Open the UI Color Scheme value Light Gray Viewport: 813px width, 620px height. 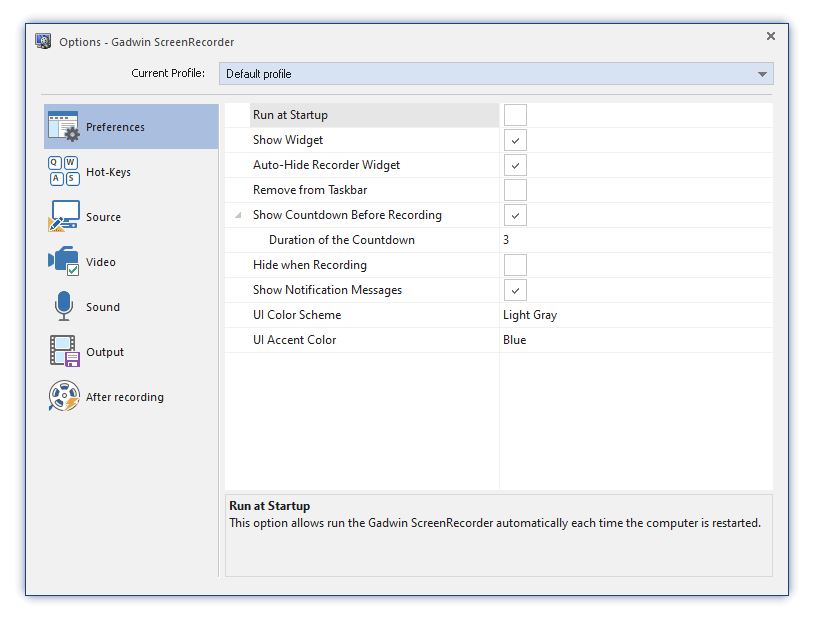pyautogui.click(x=635, y=315)
